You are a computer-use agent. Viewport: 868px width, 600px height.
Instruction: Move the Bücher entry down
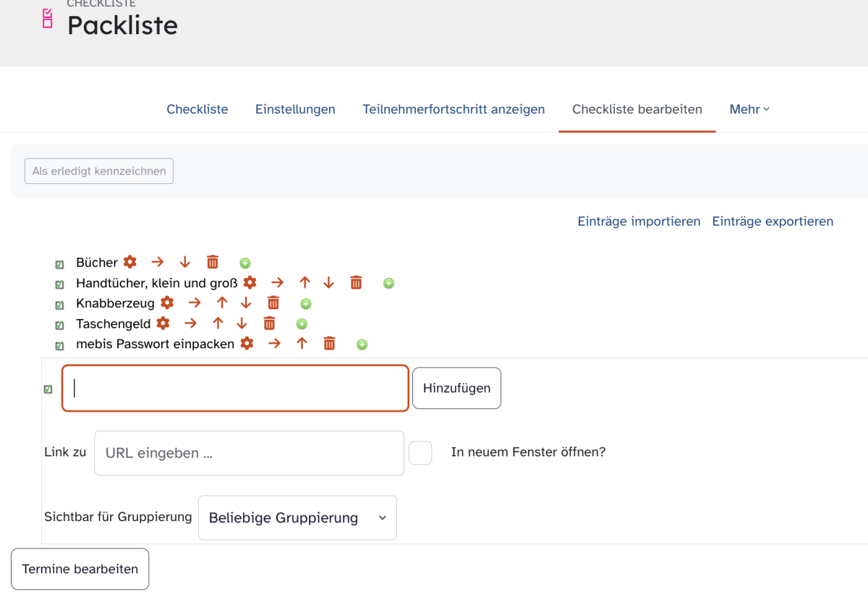click(x=184, y=262)
